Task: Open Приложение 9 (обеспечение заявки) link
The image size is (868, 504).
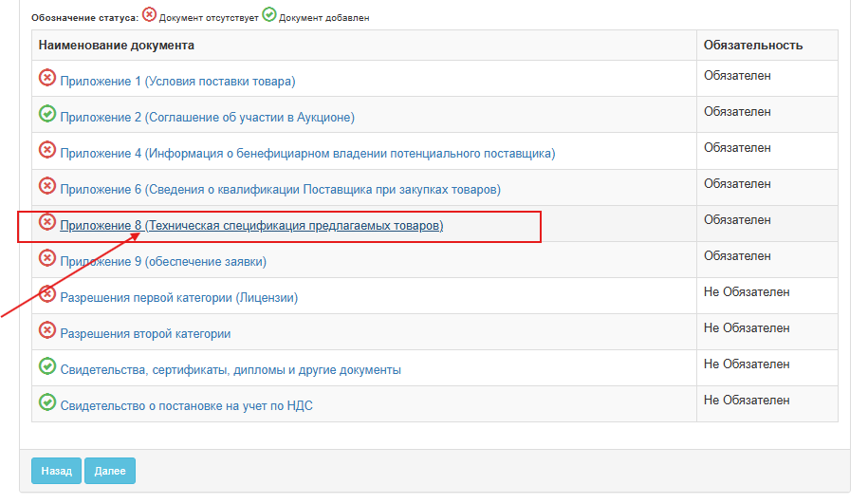Action: [x=163, y=261]
